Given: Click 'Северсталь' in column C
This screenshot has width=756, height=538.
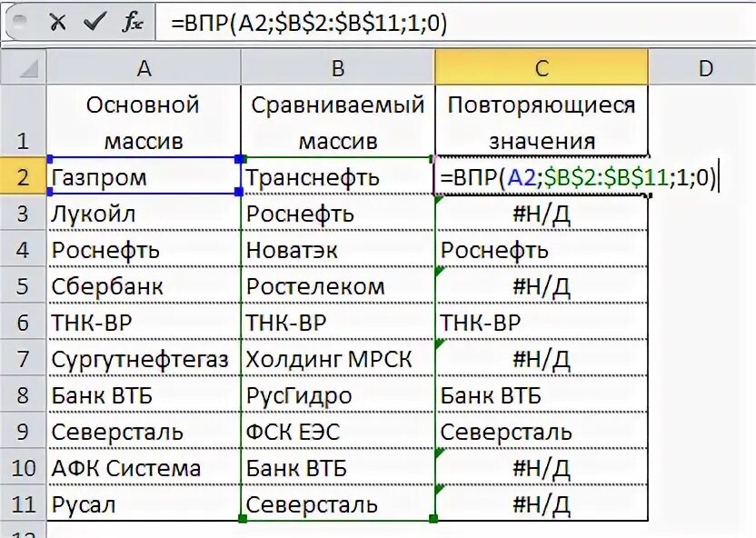Looking at the screenshot, I should 541,431.
